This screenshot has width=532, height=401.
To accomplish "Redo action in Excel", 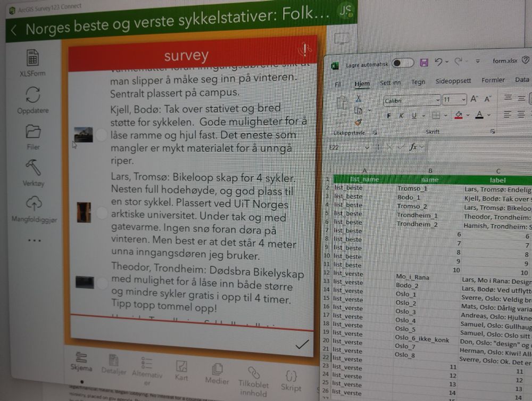I will tap(459, 61).
